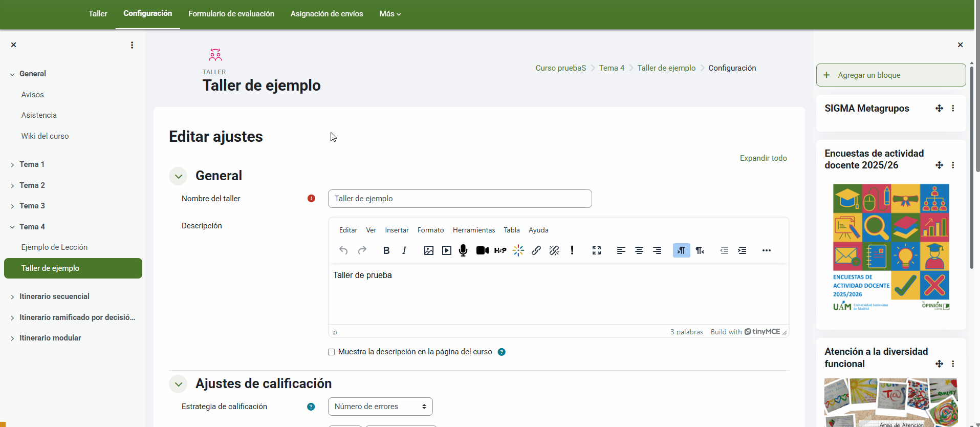980x427 pixels.
Task: Collapse the General settings section
Action: point(178,176)
